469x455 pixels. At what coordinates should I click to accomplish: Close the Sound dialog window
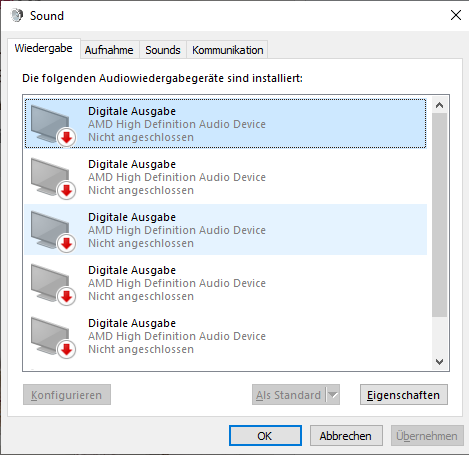(x=456, y=15)
